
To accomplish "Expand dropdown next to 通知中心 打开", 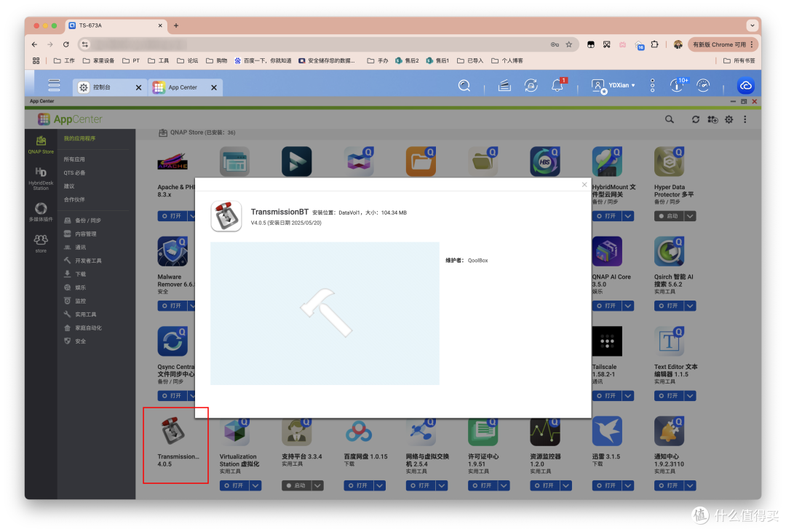I will [x=690, y=485].
